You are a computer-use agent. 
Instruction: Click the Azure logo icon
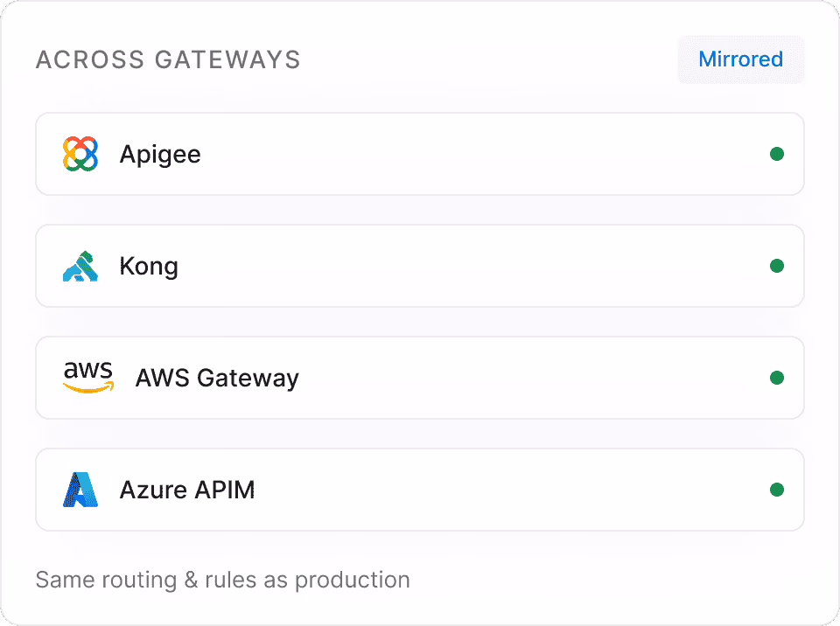(80, 490)
